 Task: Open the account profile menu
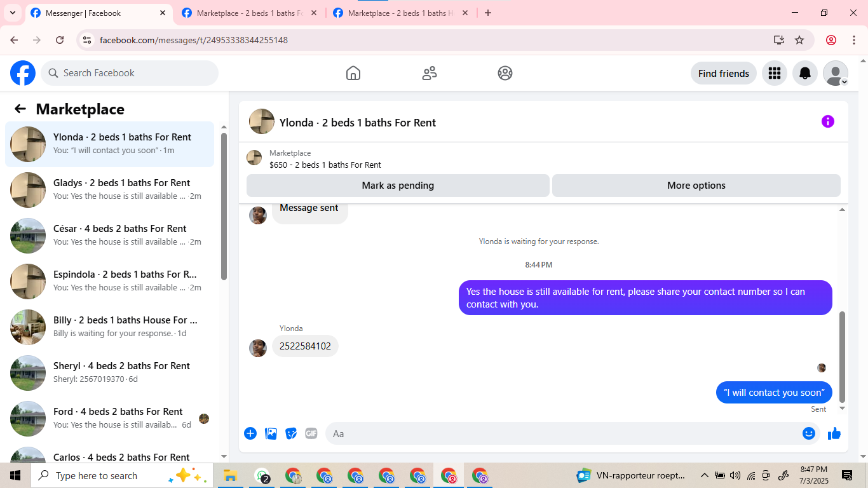click(x=836, y=73)
